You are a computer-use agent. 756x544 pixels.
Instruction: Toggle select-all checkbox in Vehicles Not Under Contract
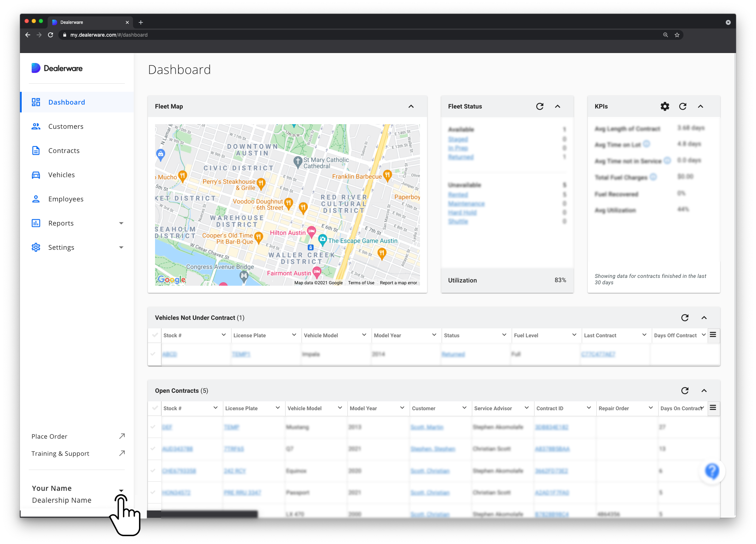[x=155, y=335]
